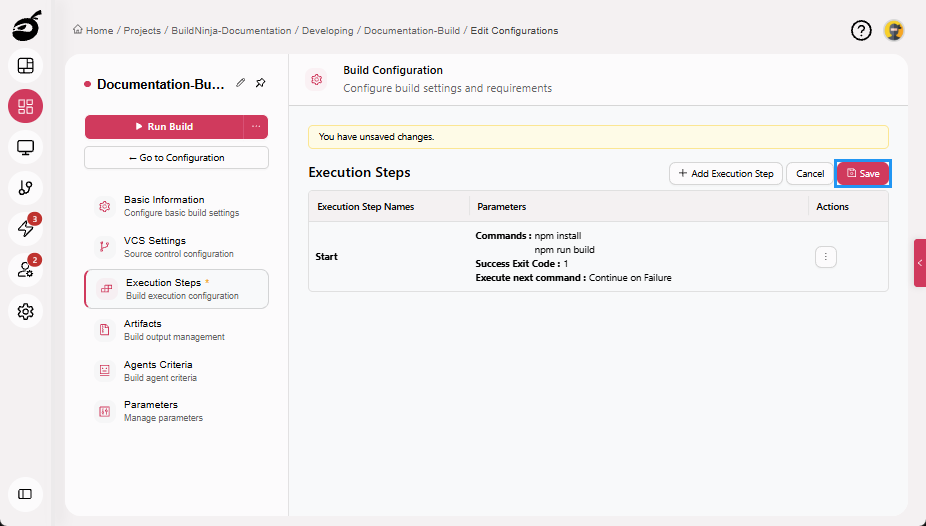Image resolution: width=926 pixels, height=526 pixels.
Task: Click the 'You have unsaved changes.' banner
Action: [x=598, y=137]
